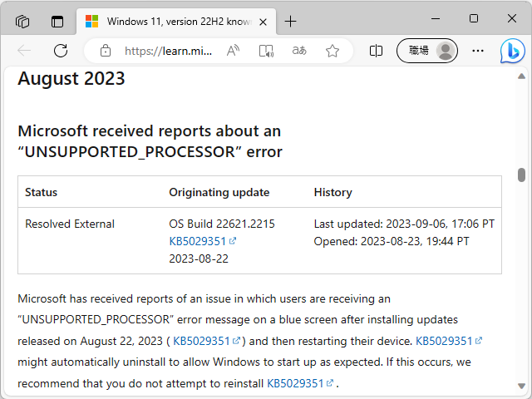
Task: Open KB5029351 link in the table
Action: click(x=203, y=241)
